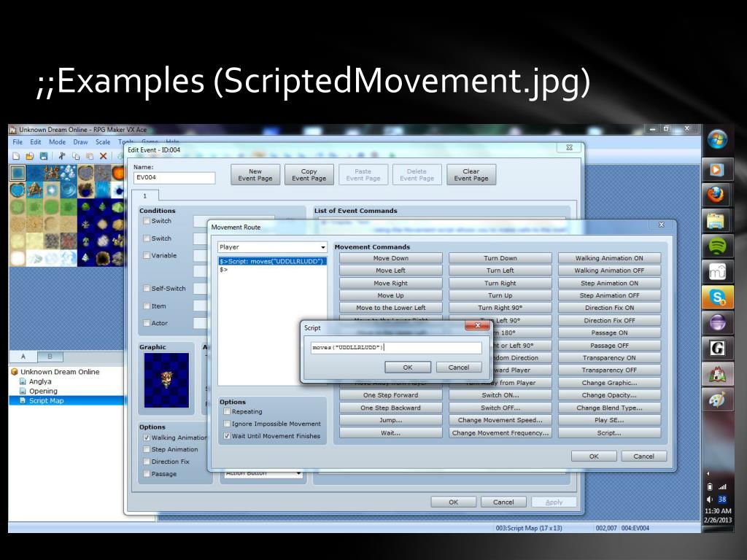Enable the Self-Switch condition checkbox
The width and height of the screenshot is (747, 560).
147,289
